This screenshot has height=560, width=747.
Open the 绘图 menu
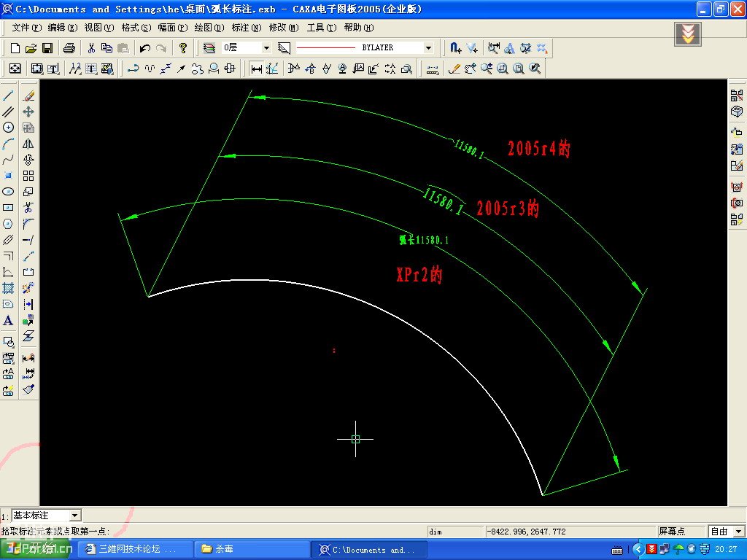(x=209, y=28)
